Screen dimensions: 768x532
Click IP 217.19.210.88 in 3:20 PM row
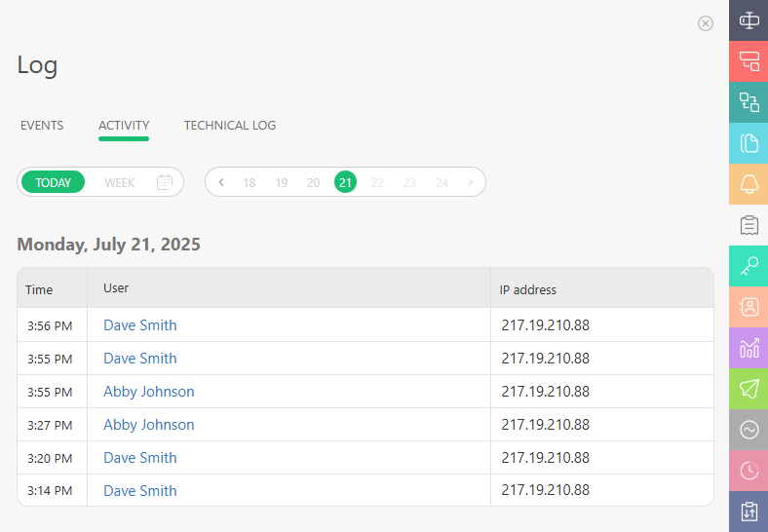pos(545,458)
